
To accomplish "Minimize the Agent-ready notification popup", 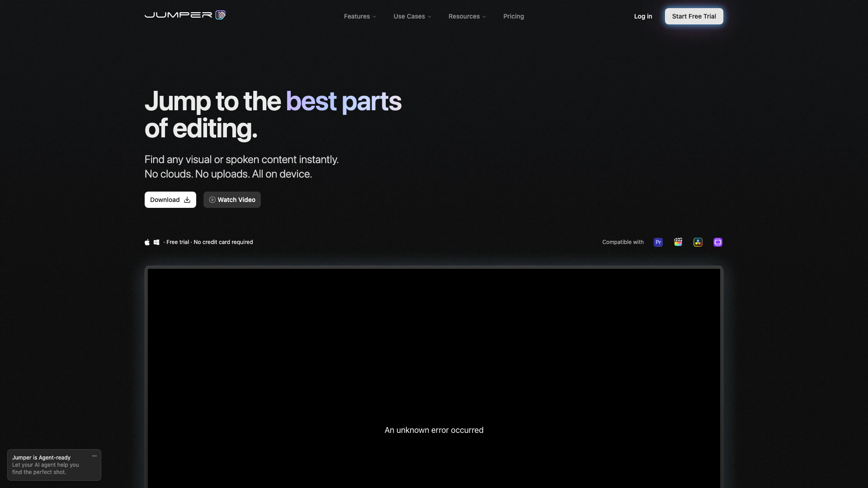I will point(94,456).
